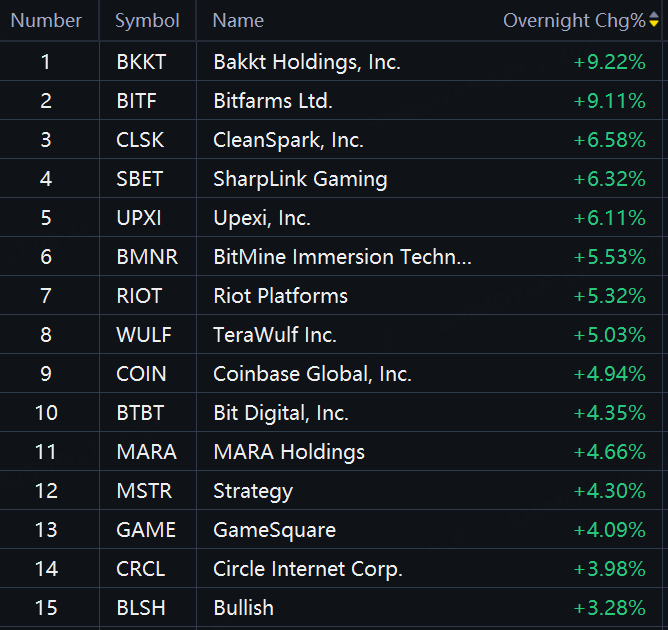Click the sort arrow beside Overnight Chg%
Viewport: 668px width, 630px height.
[x=654, y=21]
